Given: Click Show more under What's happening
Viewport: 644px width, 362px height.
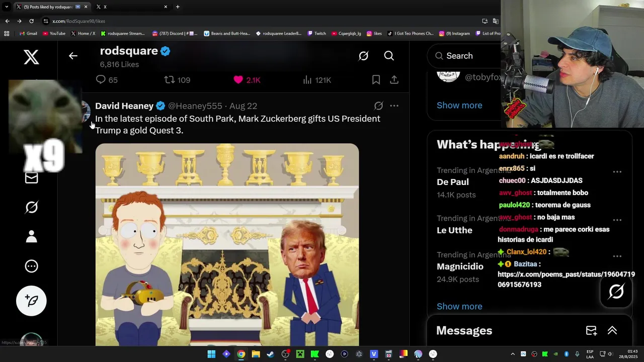Looking at the screenshot, I should coord(459,306).
